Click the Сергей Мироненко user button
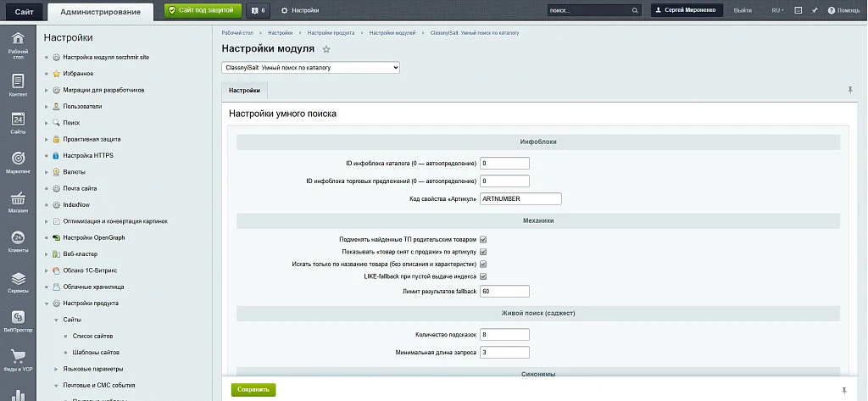The width and height of the screenshot is (868, 401). tap(687, 10)
